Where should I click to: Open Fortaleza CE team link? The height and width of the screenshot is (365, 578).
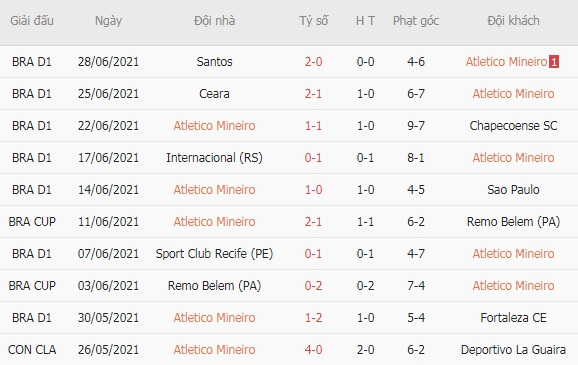[x=513, y=318]
